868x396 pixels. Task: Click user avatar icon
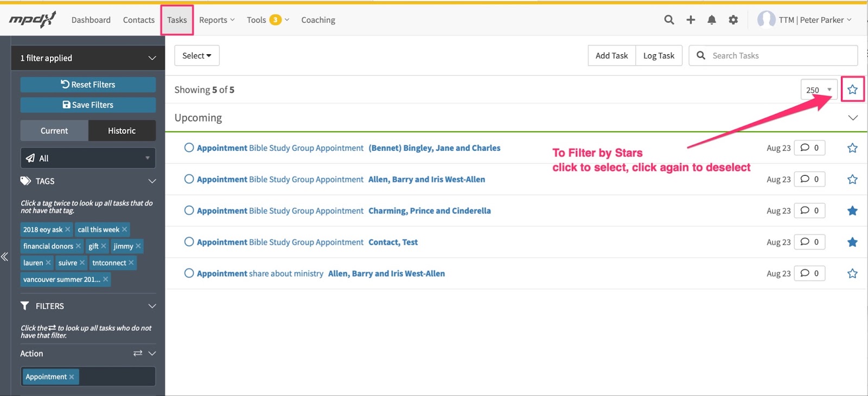pyautogui.click(x=766, y=20)
